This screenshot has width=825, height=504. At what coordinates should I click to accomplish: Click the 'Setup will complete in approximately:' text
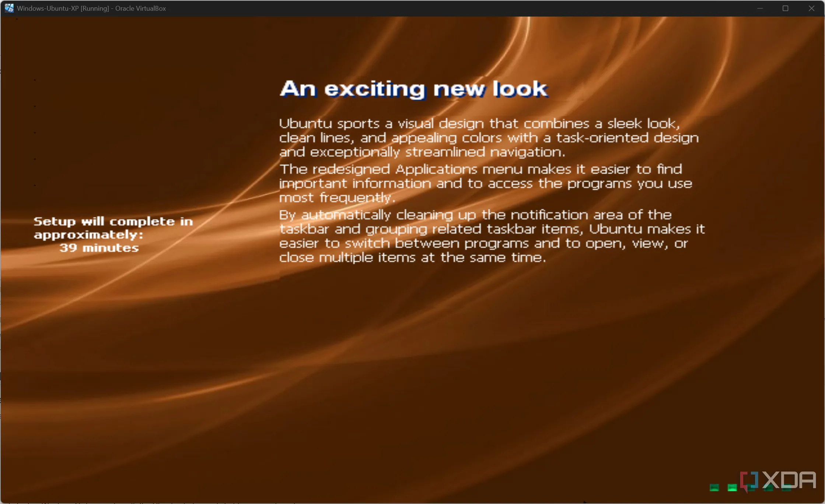(x=113, y=228)
